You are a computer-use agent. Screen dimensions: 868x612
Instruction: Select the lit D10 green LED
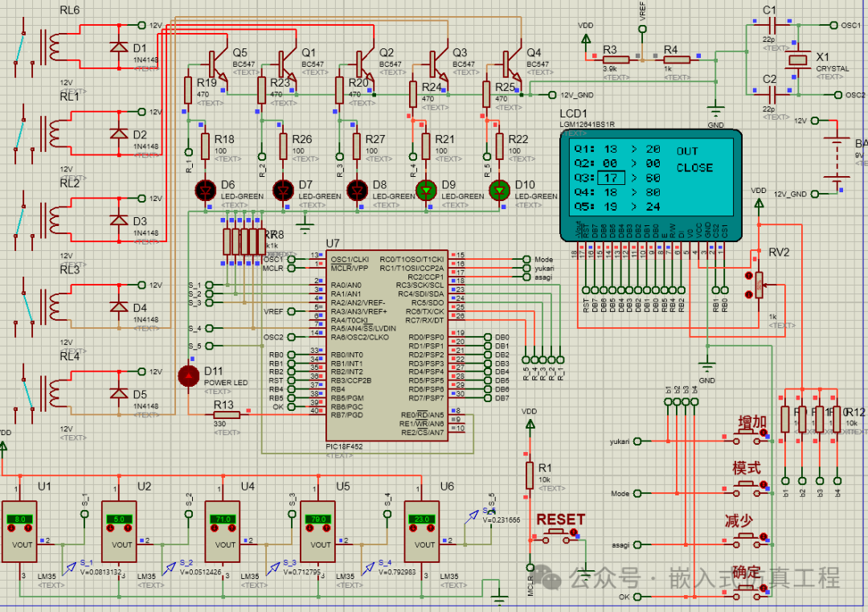[499, 191]
